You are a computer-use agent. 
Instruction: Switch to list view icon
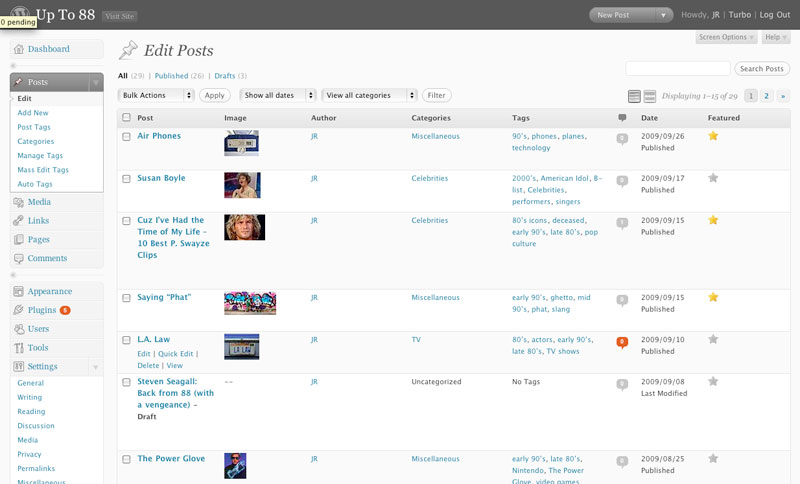point(634,96)
